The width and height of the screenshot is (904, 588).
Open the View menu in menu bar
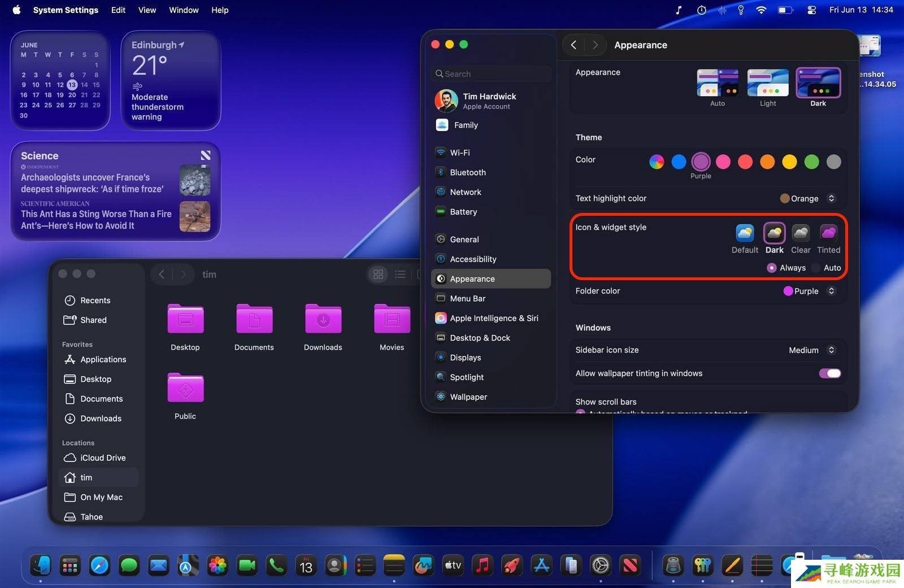click(147, 10)
